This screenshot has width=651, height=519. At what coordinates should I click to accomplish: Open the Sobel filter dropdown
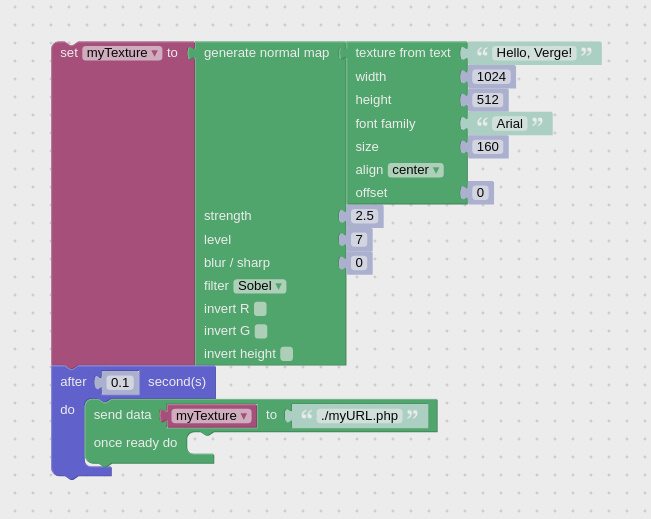pos(260,286)
